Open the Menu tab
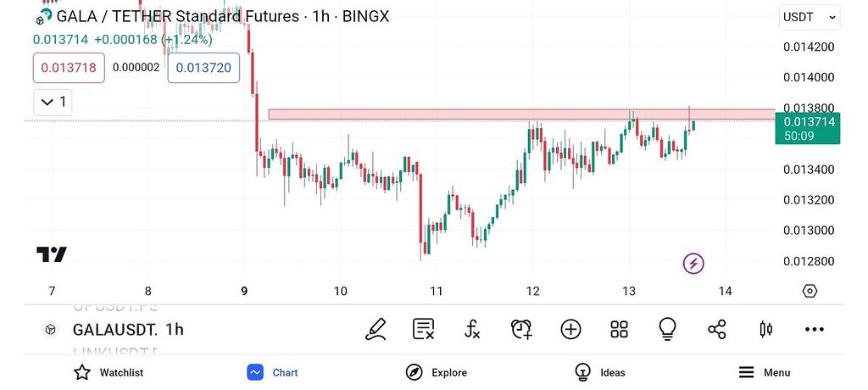 click(x=764, y=372)
